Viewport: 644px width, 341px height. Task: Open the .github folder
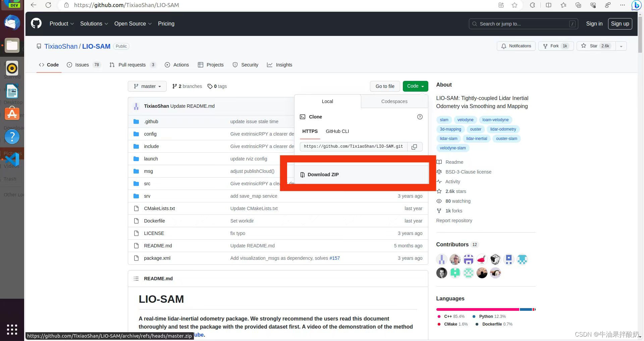point(151,121)
